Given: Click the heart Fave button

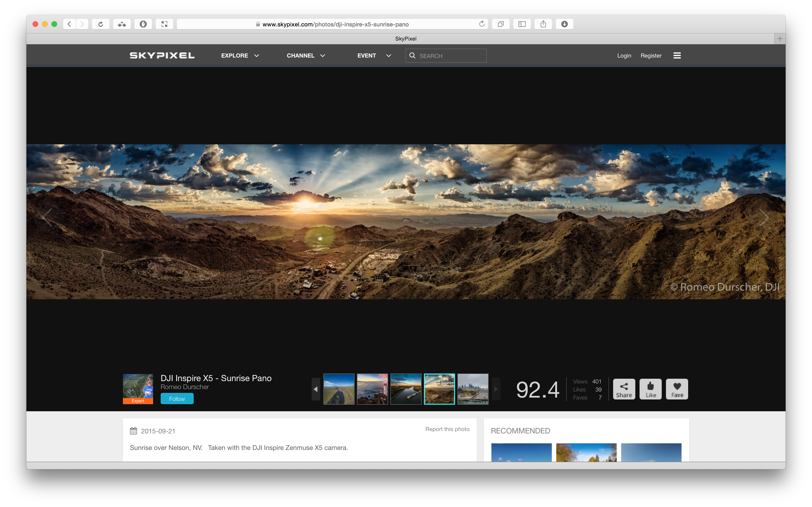Looking at the screenshot, I should click(x=677, y=389).
